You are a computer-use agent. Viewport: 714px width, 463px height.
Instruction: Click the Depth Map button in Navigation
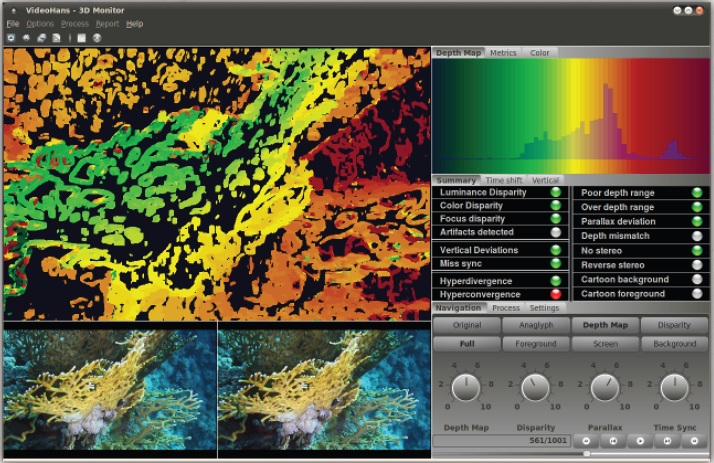[x=605, y=325]
